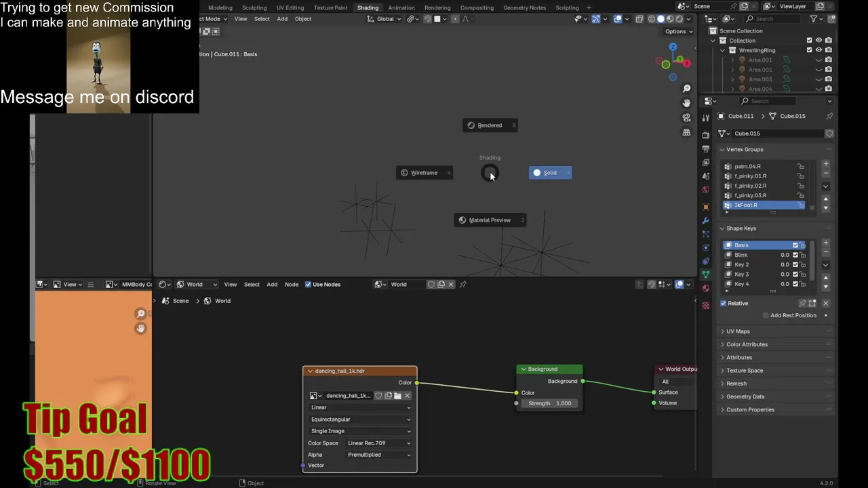Expand the UV Maps panel

click(738, 331)
